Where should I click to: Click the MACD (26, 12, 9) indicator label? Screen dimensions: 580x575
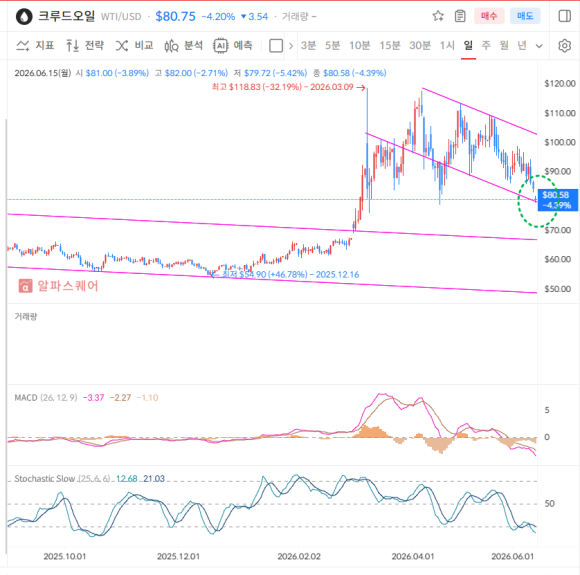point(46,398)
